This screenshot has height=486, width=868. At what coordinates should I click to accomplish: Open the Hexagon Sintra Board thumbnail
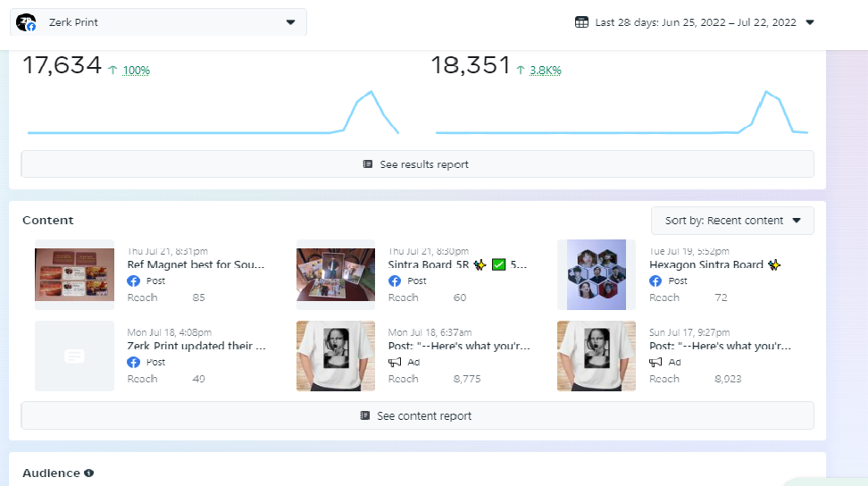pyautogui.click(x=597, y=274)
